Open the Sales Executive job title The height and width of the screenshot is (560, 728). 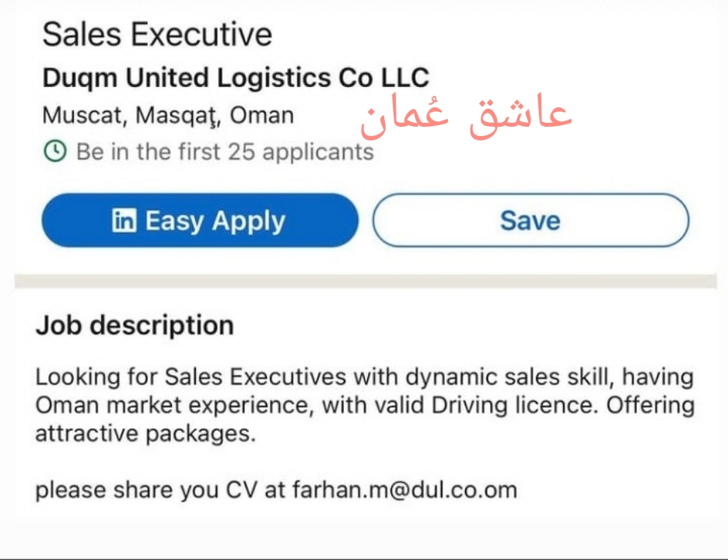click(157, 34)
